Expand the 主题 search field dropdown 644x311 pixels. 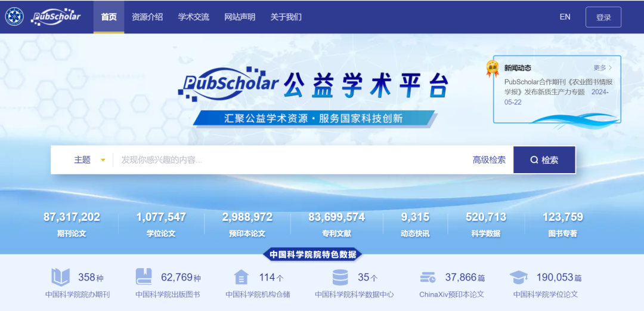[x=90, y=160]
